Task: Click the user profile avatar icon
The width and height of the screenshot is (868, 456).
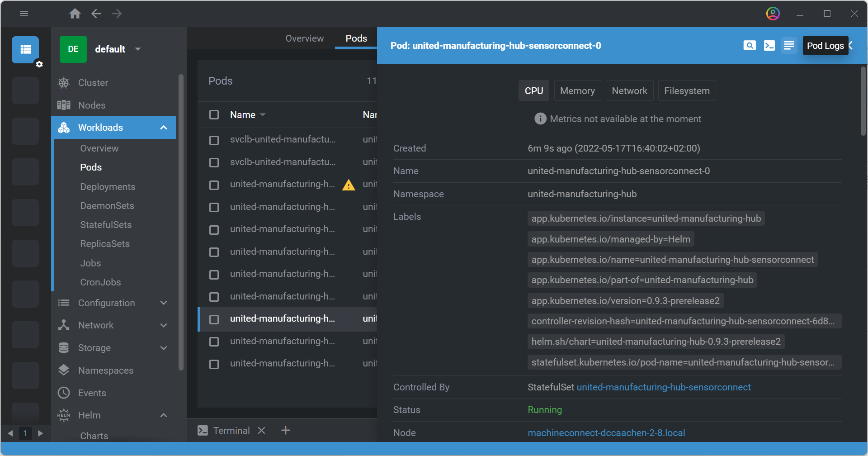Action: pyautogui.click(x=773, y=14)
